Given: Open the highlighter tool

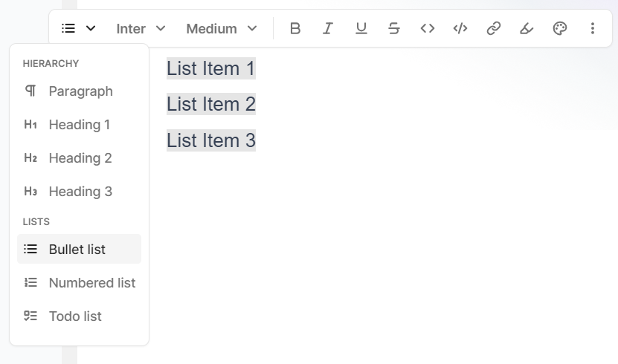Looking at the screenshot, I should (527, 28).
